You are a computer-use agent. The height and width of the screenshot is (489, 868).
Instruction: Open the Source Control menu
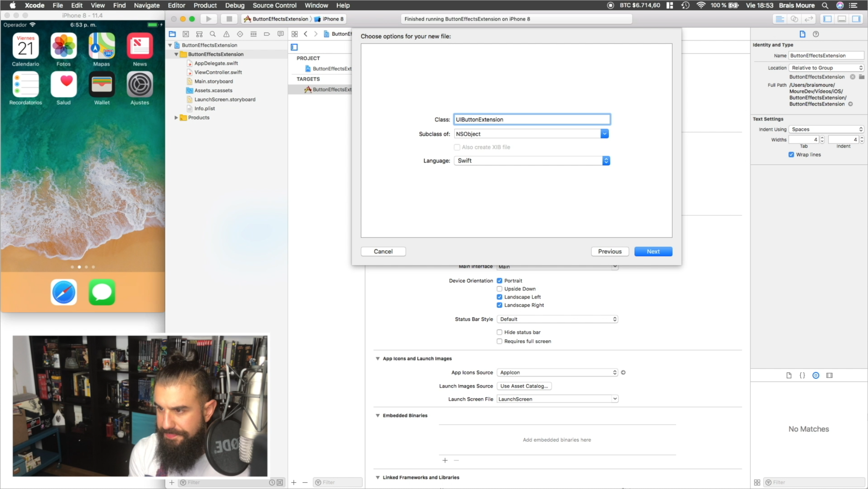[x=274, y=5]
